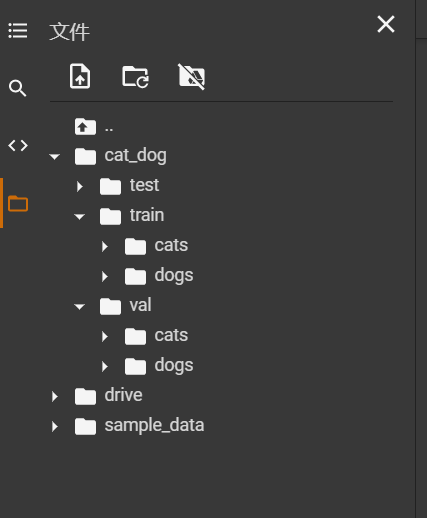Click the cat_dog folder icon
The width and height of the screenshot is (427, 518).
pos(85,156)
